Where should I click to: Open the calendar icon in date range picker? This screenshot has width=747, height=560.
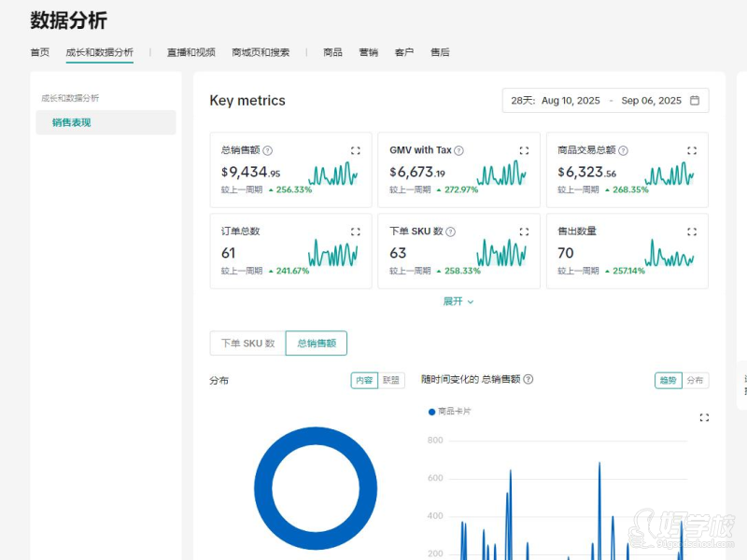coord(695,101)
